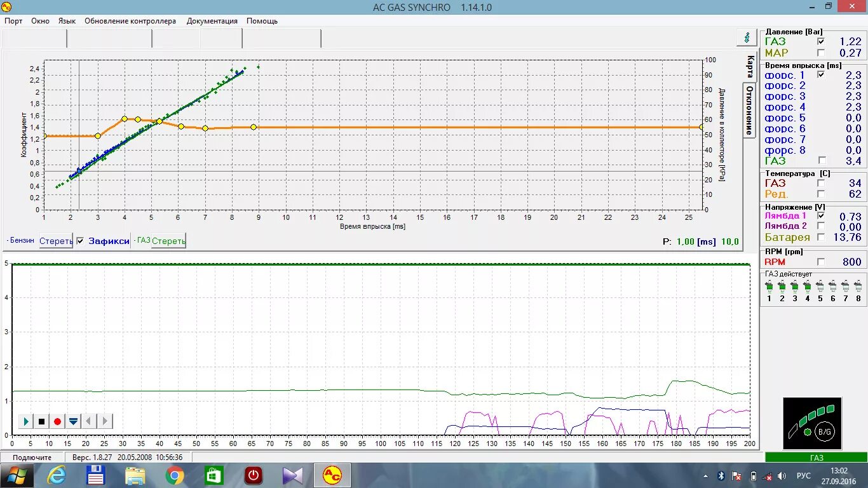The width and height of the screenshot is (868, 488).
Task: Click gas injector icon number 1
Action: coord(769,287)
